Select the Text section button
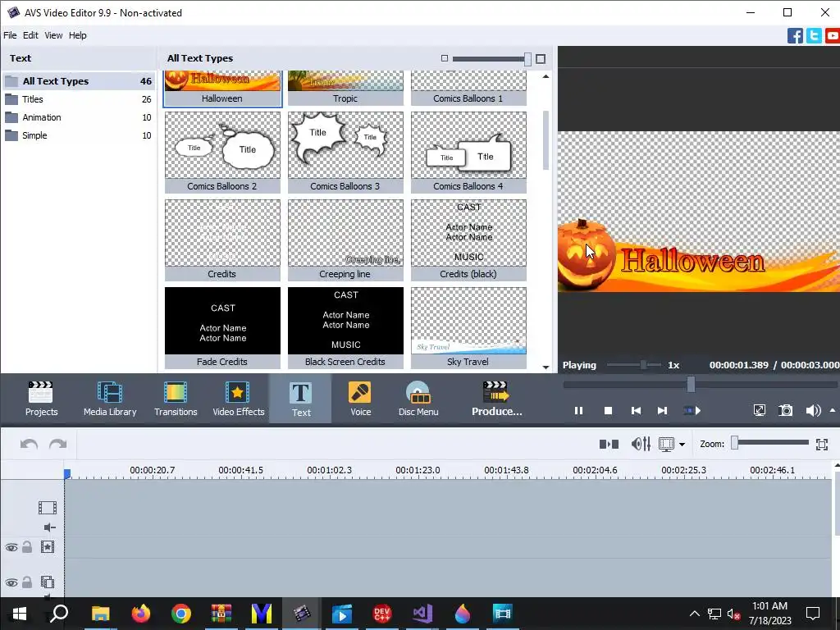Viewport: 840px width, 630px height. point(300,399)
